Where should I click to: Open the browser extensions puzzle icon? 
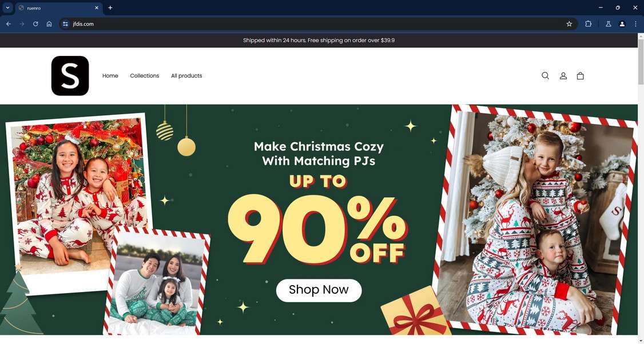(x=588, y=24)
